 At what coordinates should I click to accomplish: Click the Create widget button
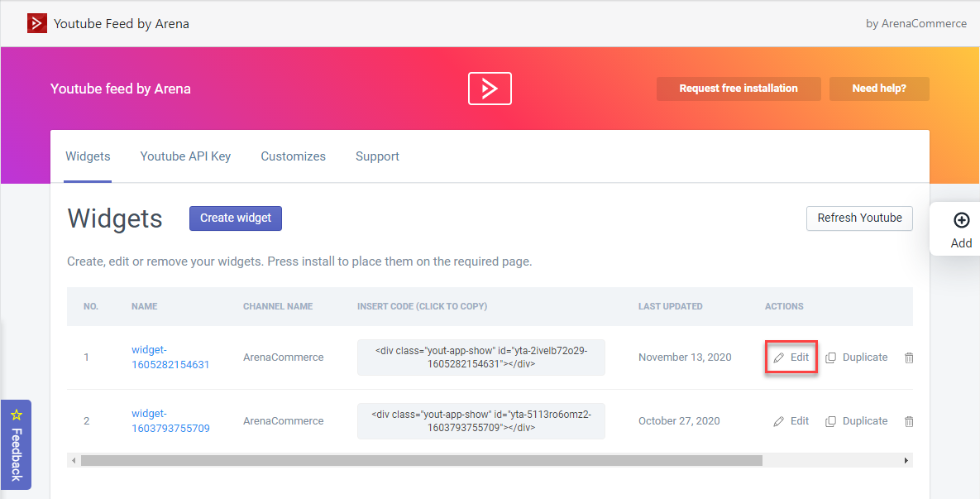coord(236,218)
